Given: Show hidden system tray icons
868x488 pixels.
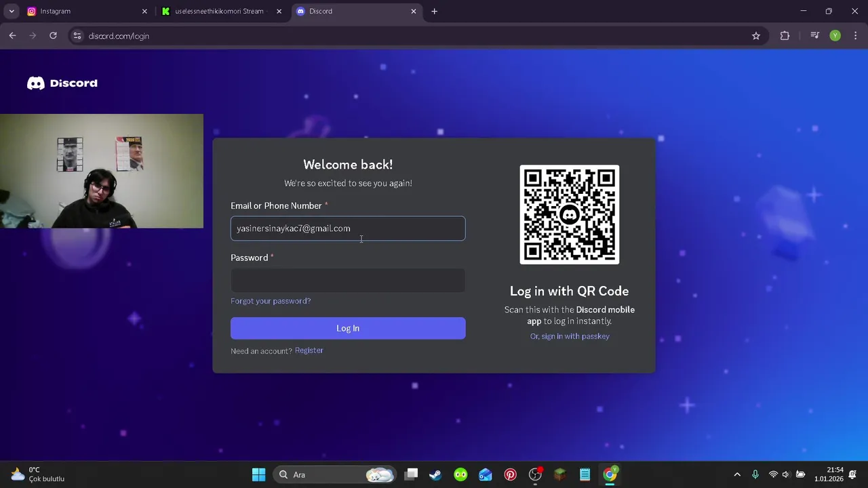Looking at the screenshot, I should pos(737,474).
